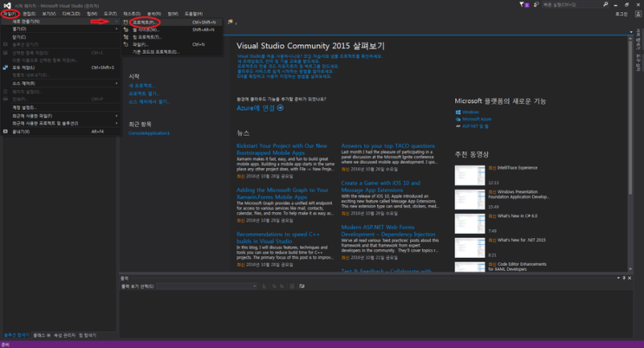Click the ASP.NET and Web link
The width and height of the screenshot is (644, 348).
click(475, 126)
